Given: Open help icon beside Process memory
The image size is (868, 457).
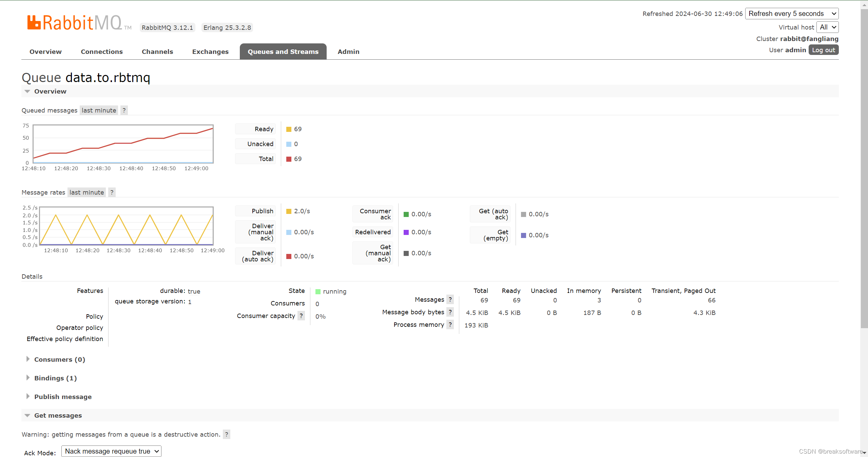Looking at the screenshot, I should [450, 324].
